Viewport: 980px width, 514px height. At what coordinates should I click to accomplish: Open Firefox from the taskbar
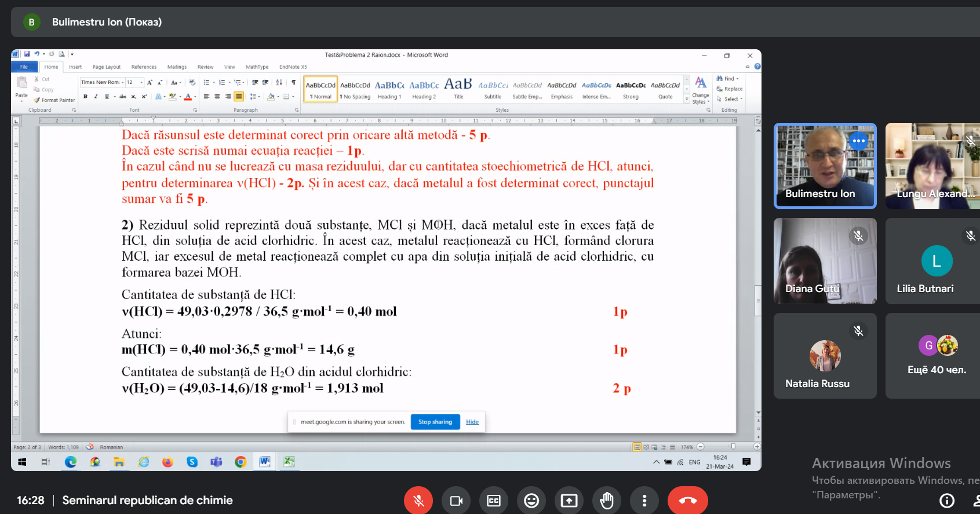click(x=167, y=462)
